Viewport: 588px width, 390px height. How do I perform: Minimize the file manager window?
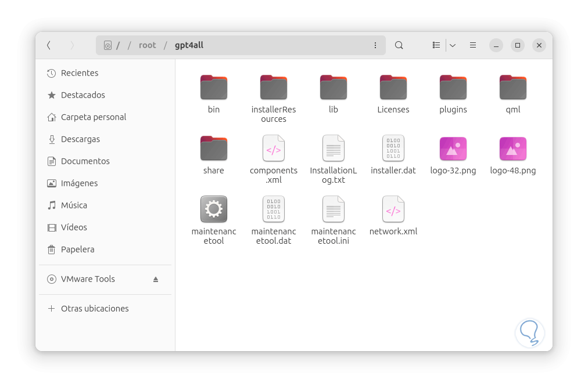coord(496,45)
